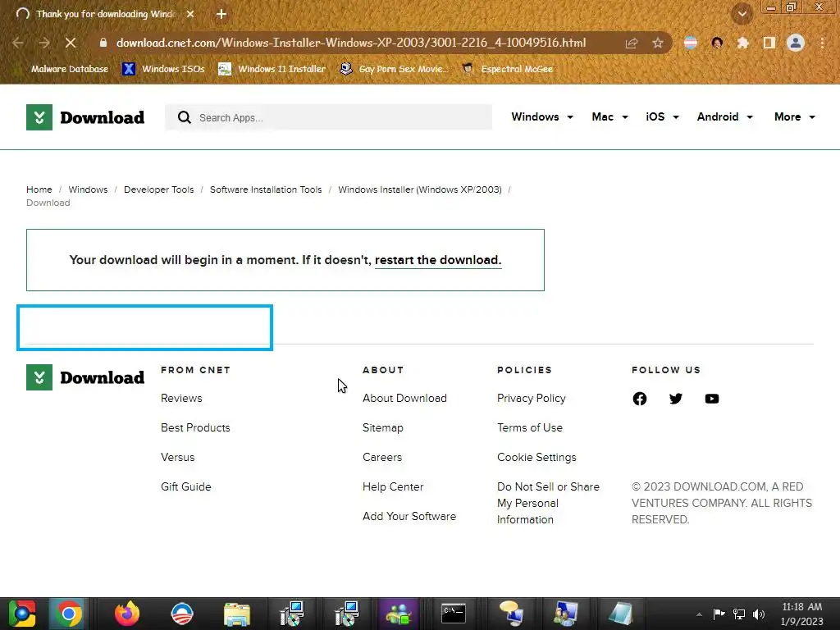Toggle the browser side panel
The image size is (840, 630).
pos(769,43)
